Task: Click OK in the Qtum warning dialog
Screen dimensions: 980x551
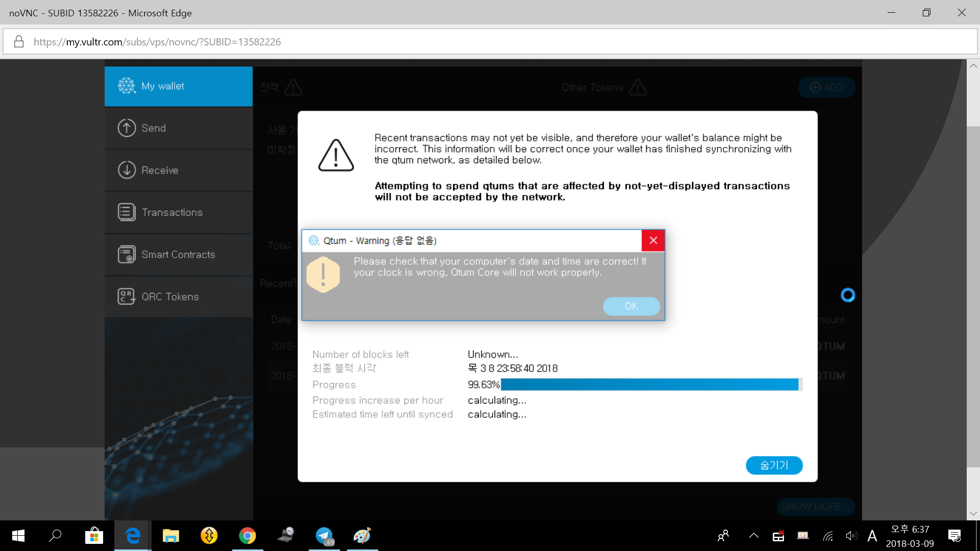Action: tap(631, 306)
